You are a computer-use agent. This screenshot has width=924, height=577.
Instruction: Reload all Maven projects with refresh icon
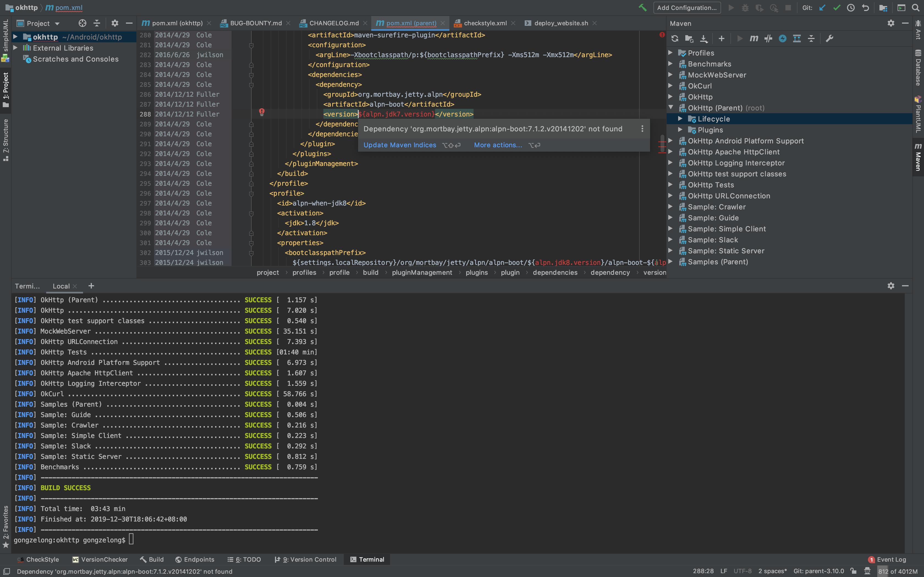coord(674,38)
